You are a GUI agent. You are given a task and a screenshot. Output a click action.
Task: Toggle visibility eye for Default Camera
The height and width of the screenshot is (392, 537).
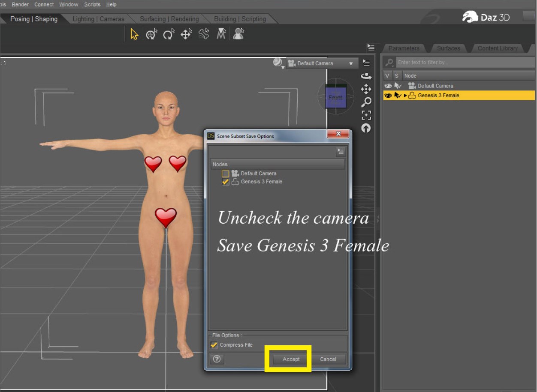click(388, 86)
